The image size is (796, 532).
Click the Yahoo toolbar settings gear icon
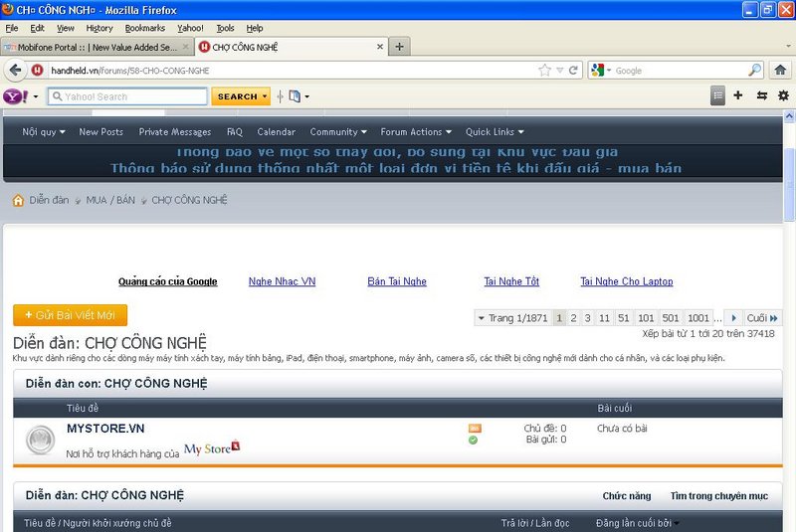click(783, 95)
